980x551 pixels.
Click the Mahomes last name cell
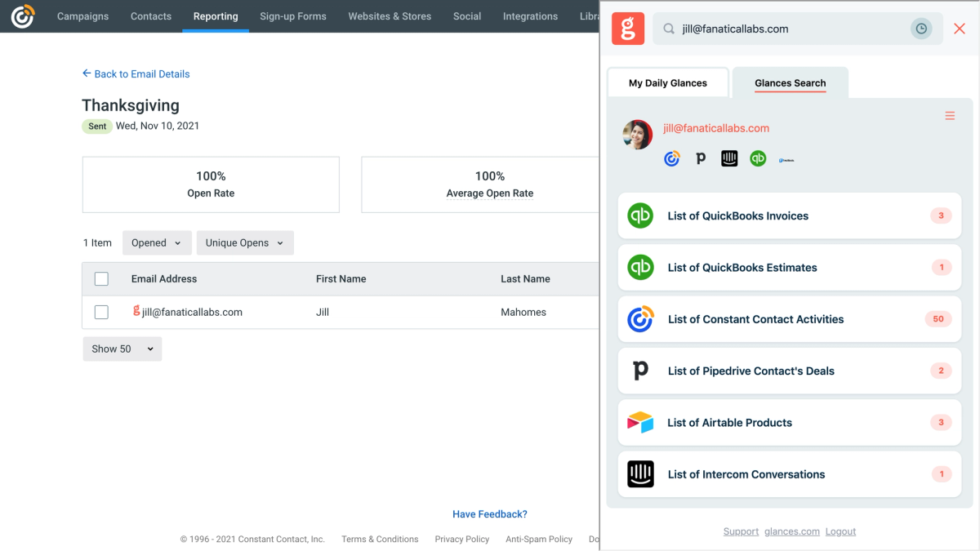click(x=523, y=312)
